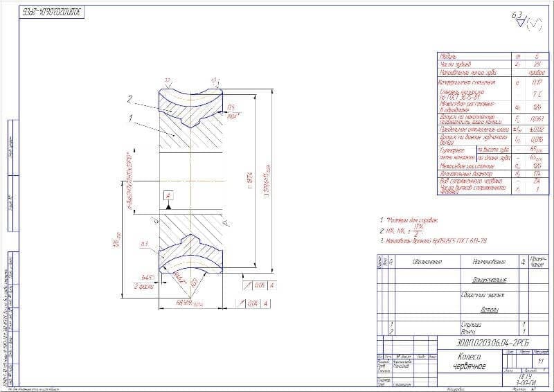Image resolution: width=554 pixels, height=392 pixels.
Task: Click the leader callout number 2 for the rim
Action: [129, 99]
